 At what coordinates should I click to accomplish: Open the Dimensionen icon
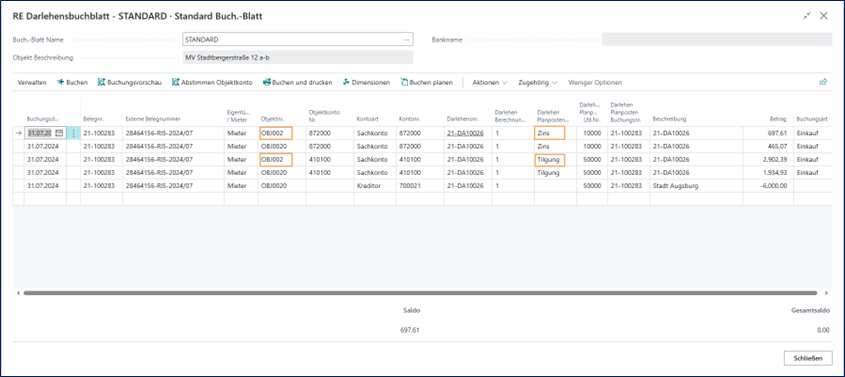(x=346, y=82)
